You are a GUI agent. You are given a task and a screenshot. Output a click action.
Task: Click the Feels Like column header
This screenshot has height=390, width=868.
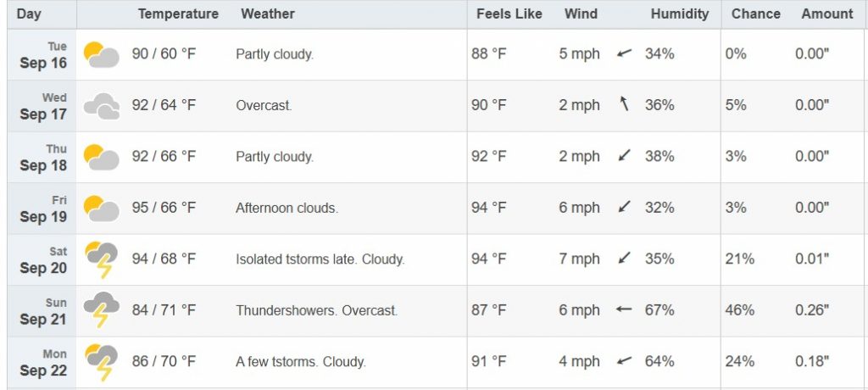click(x=509, y=14)
